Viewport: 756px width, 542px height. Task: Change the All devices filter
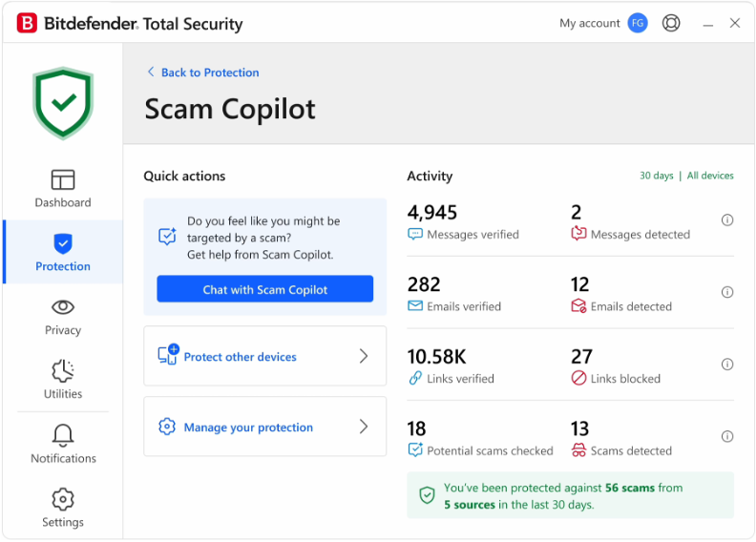click(710, 176)
